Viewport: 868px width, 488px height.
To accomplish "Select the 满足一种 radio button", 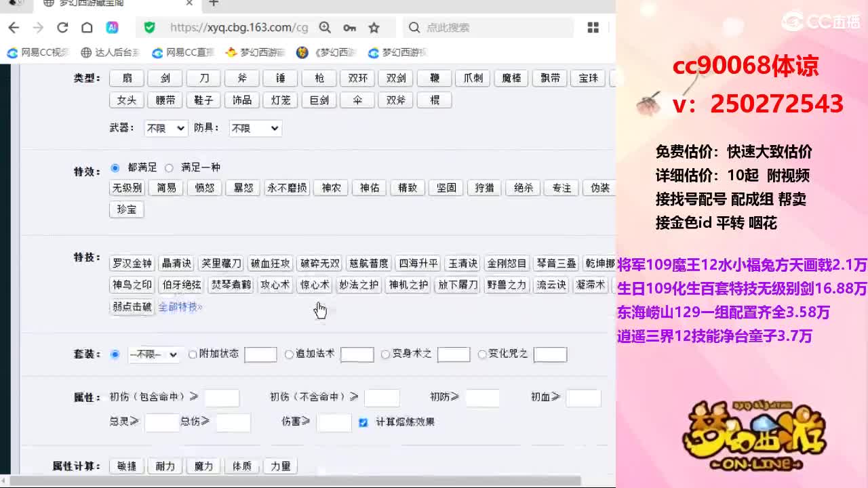I will tap(169, 167).
